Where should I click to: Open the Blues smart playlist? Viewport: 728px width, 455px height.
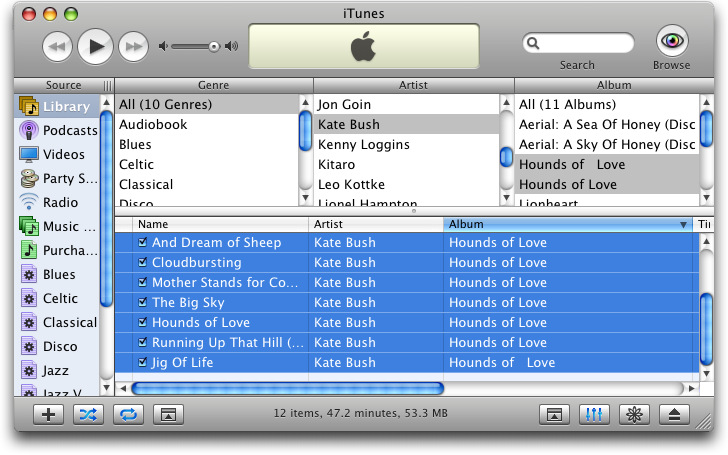pyautogui.click(x=57, y=275)
